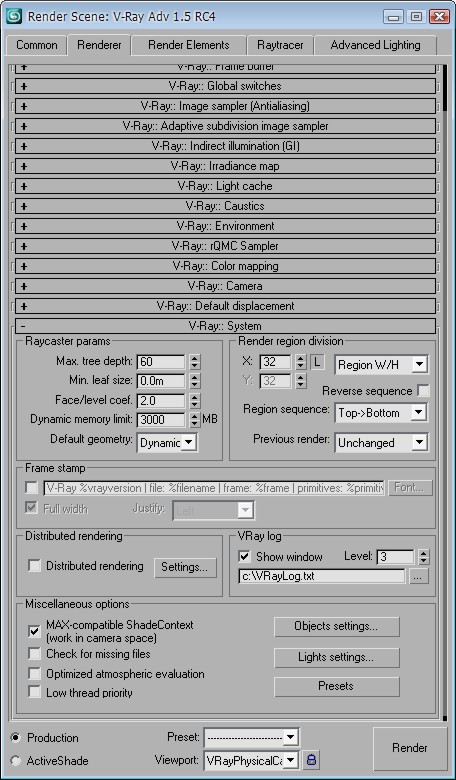Click the Dynamic memory limit field
Image resolution: width=456 pixels, height=780 pixels.
coord(161,419)
